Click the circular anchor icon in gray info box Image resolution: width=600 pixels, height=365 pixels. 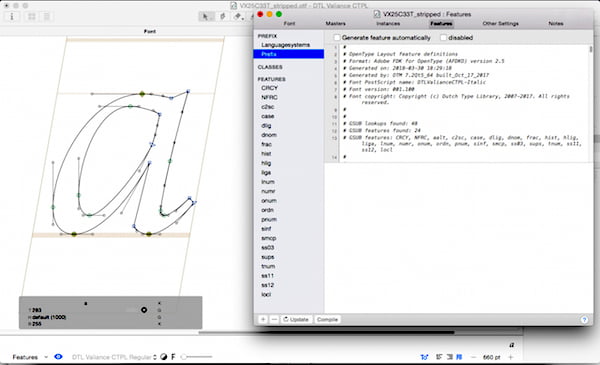pyautogui.click(x=144, y=310)
